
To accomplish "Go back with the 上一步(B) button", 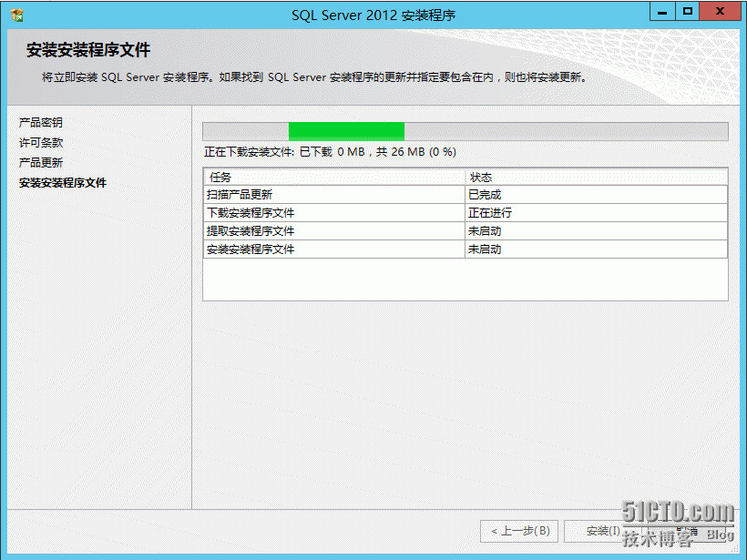I will coord(520,531).
